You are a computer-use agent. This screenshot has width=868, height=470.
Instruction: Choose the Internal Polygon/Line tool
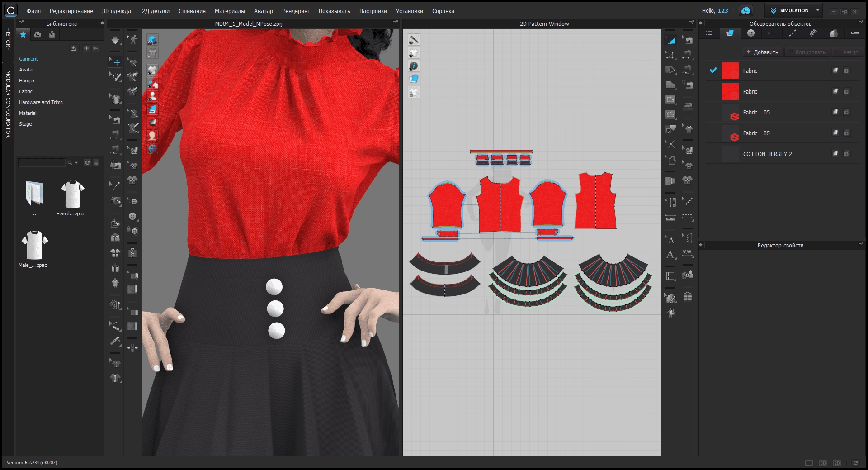[670, 100]
